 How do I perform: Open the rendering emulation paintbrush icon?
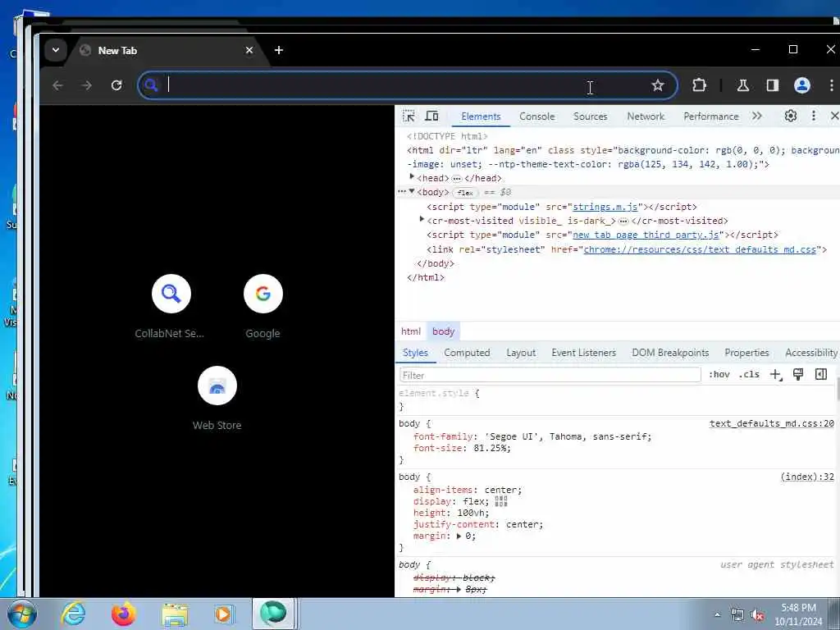tap(797, 374)
